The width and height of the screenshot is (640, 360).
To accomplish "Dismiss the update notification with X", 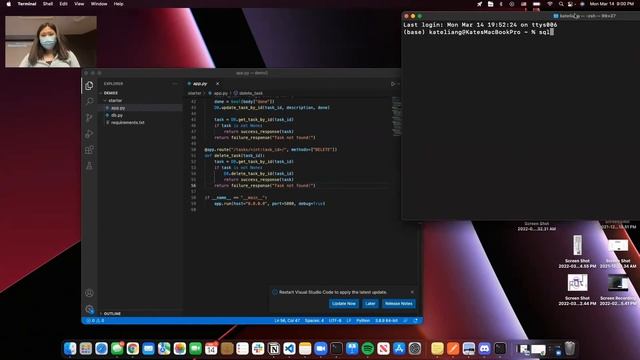I will point(412,292).
